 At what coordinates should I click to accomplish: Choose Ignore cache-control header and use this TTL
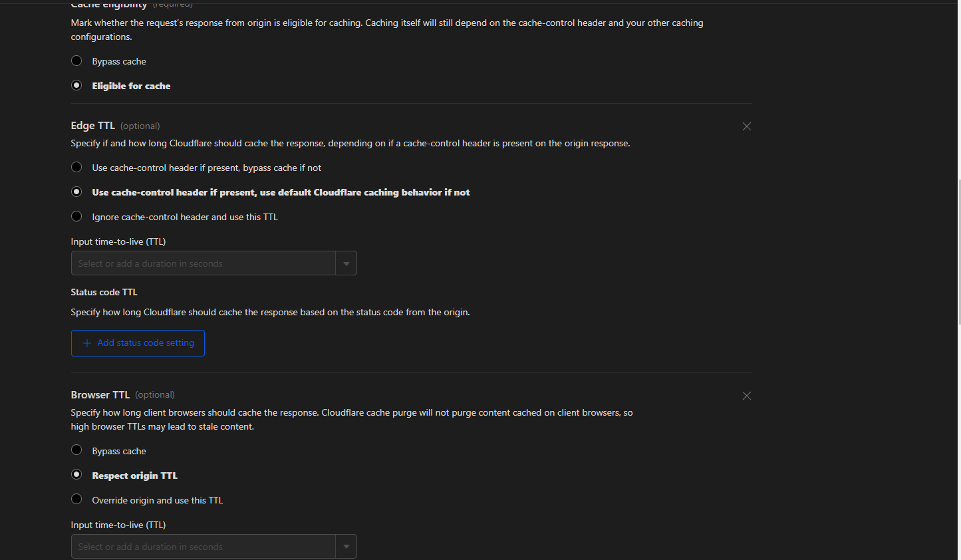click(x=76, y=217)
